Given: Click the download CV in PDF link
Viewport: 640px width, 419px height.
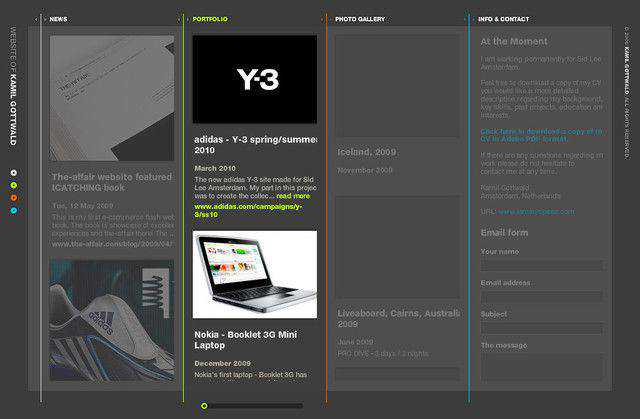Looking at the screenshot, I should pos(540,135).
